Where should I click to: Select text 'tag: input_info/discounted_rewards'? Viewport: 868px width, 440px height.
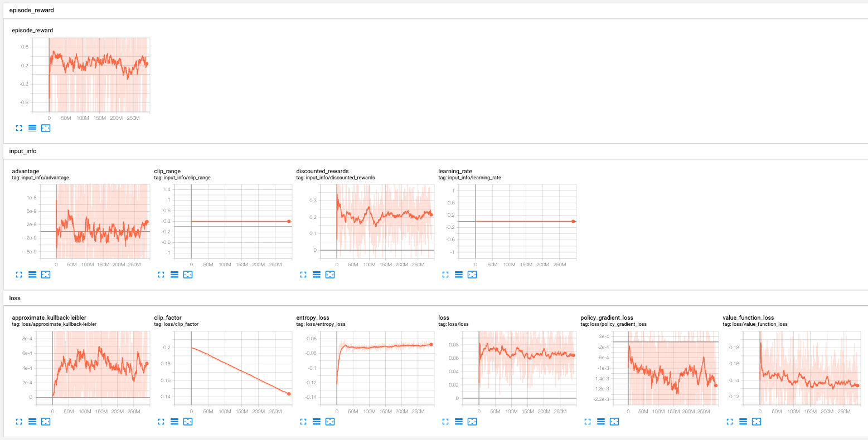pyautogui.click(x=336, y=178)
